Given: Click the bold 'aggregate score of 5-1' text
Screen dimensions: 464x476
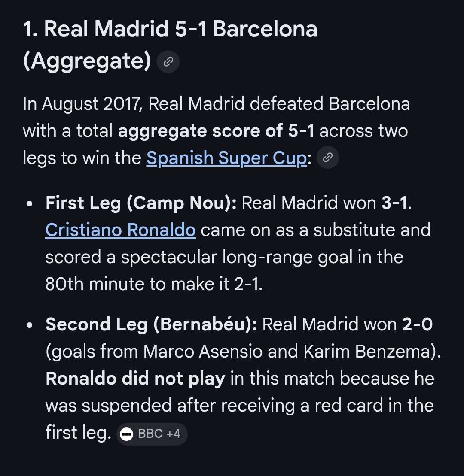Looking at the screenshot, I should pos(216,131).
